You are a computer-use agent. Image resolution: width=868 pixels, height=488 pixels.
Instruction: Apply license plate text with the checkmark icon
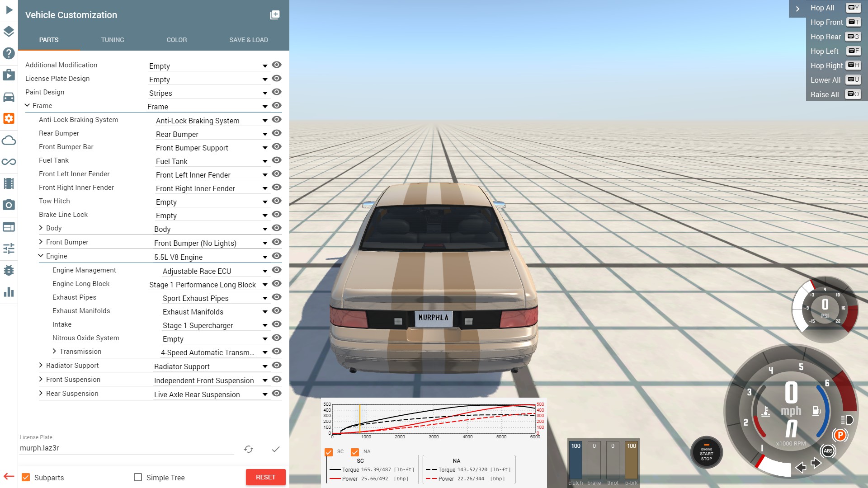[276, 449]
